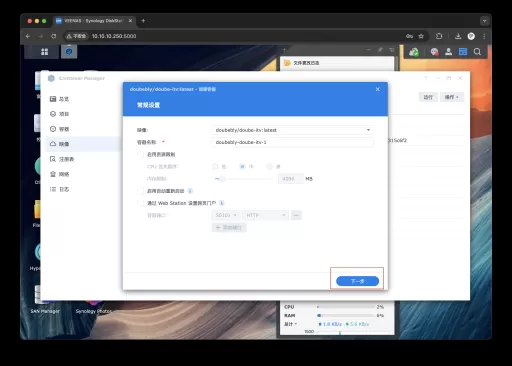Enable the auto-restart checkbox
Image resolution: width=512 pixels, height=366 pixels.
pos(141,191)
